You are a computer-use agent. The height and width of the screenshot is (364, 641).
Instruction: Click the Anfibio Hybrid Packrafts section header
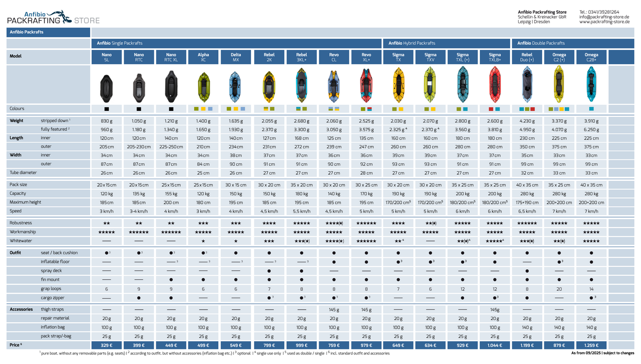447,43
